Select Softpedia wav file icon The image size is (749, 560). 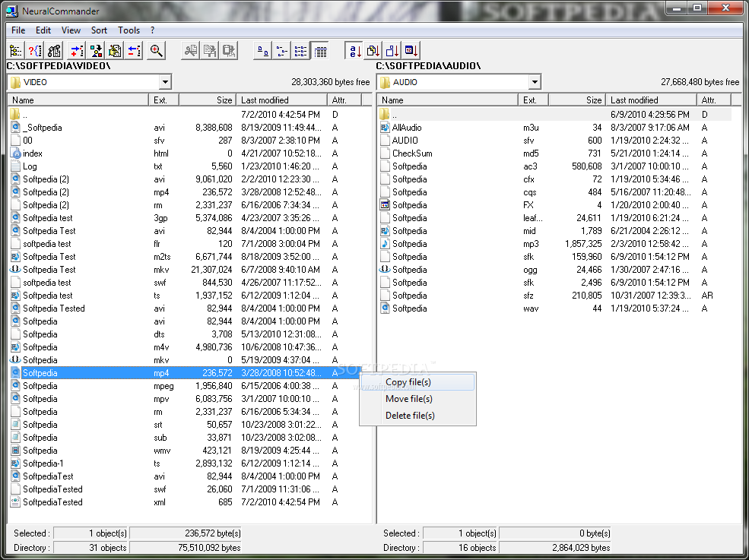click(385, 308)
